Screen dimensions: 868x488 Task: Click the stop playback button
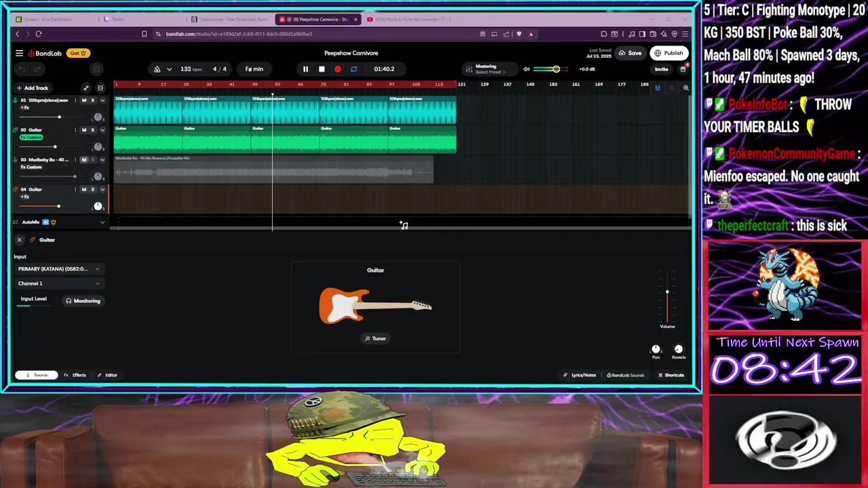(321, 69)
